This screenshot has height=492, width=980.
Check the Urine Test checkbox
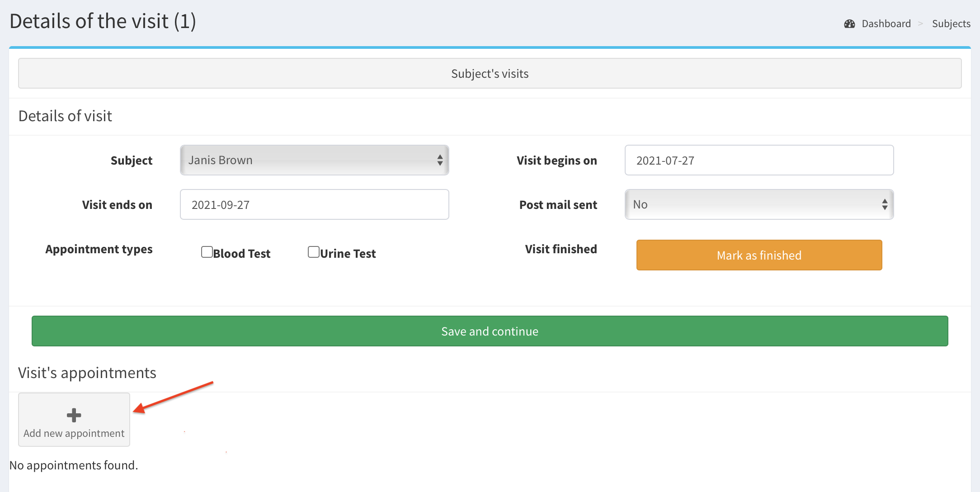314,252
